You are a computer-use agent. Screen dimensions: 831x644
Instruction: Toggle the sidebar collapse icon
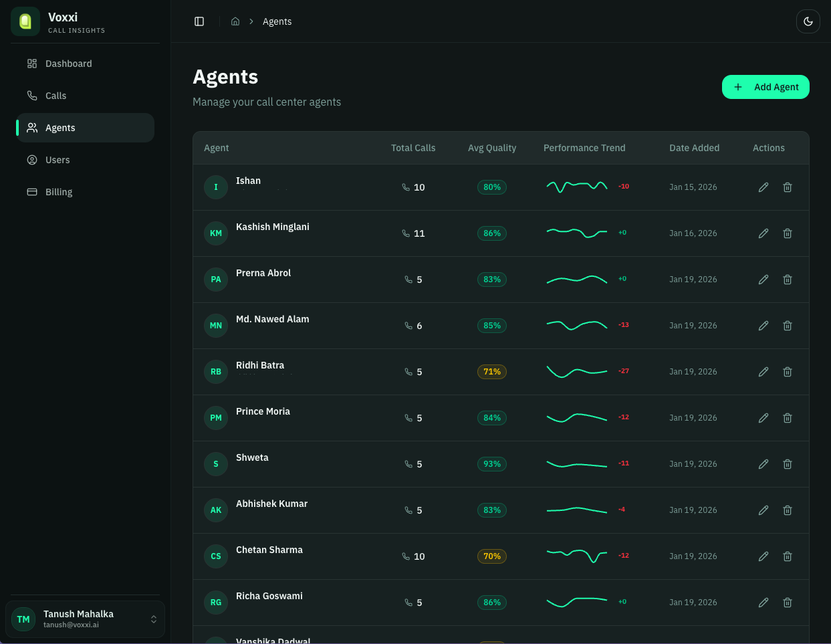[199, 21]
